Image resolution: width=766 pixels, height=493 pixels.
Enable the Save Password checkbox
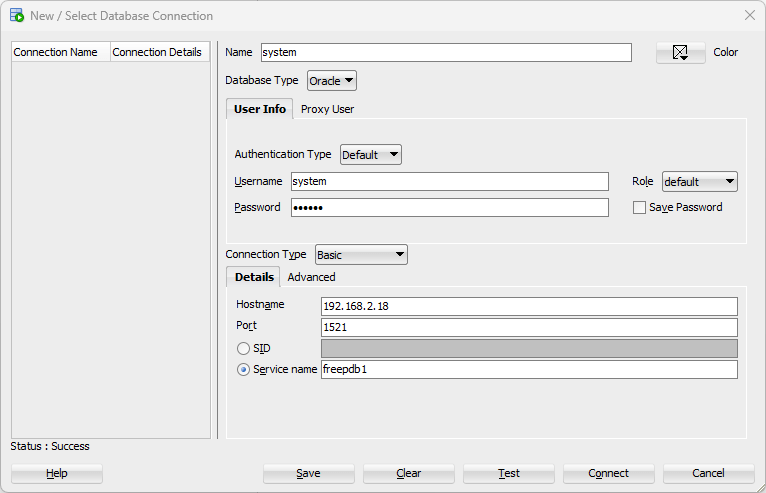tap(639, 207)
